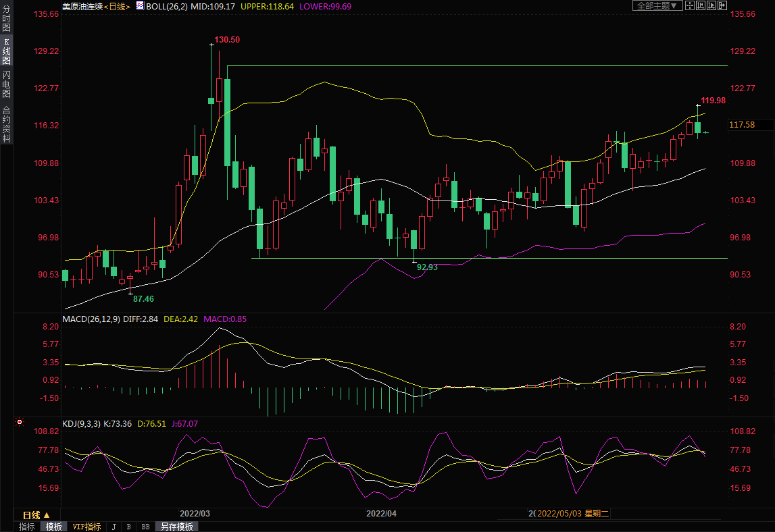This screenshot has width=775, height=532.
Task: Click the crosshair cursor icon at top right
Action: 690,5
